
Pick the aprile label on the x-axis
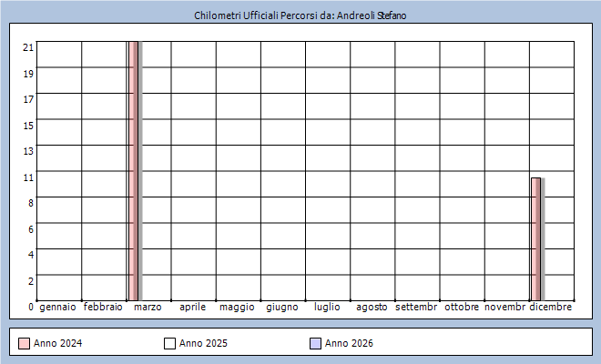(x=192, y=308)
